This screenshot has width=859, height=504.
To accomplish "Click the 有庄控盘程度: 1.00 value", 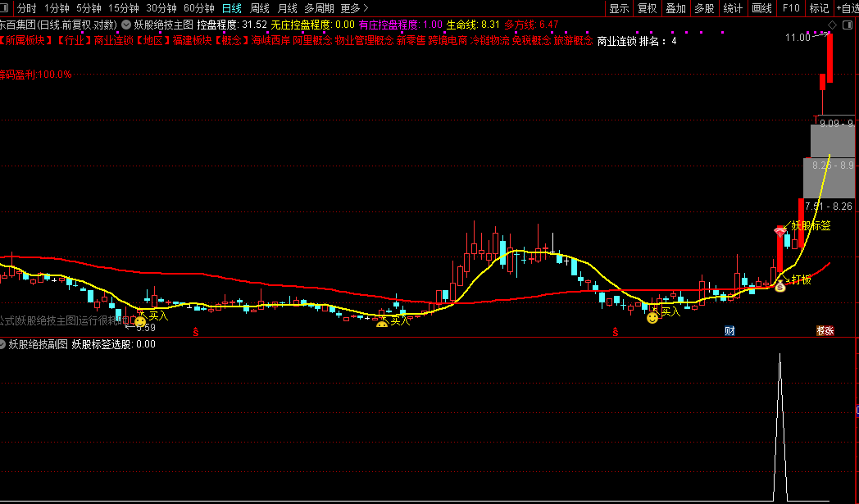I will click(x=401, y=25).
